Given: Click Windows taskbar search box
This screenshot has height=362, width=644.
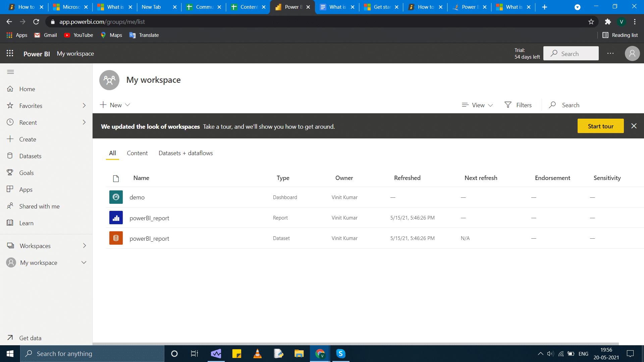Looking at the screenshot, I should point(92,354).
